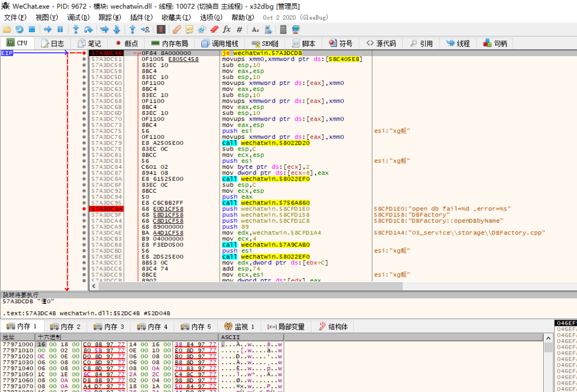Run to user code icon
This screenshot has width=577, height=392.
145,29
